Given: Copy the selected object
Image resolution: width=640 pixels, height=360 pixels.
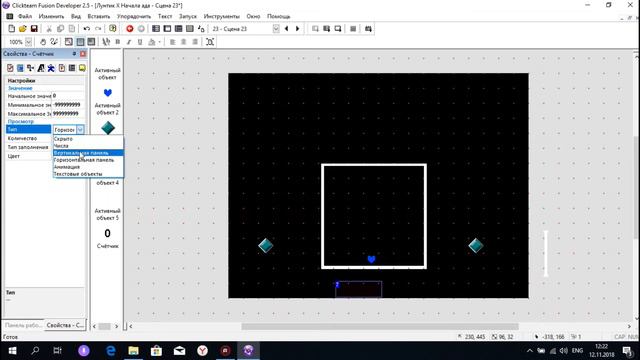Looking at the screenshot, I should tap(60, 29).
